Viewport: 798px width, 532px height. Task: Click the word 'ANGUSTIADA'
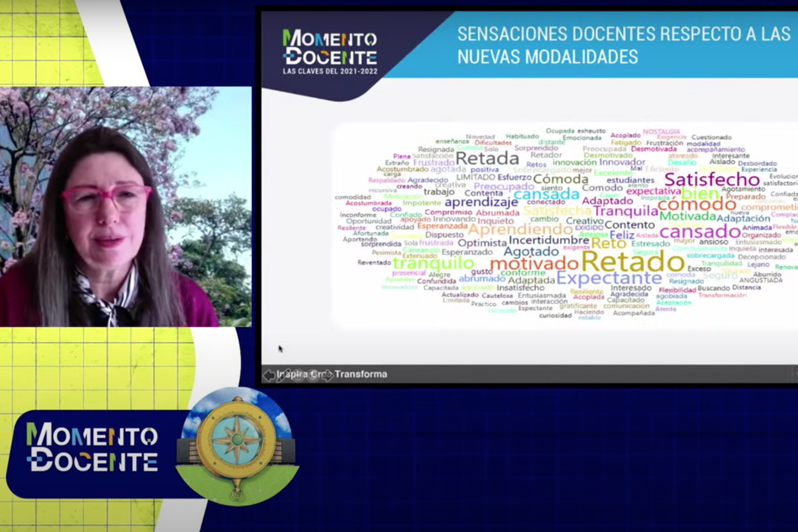pyautogui.click(x=761, y=280)
